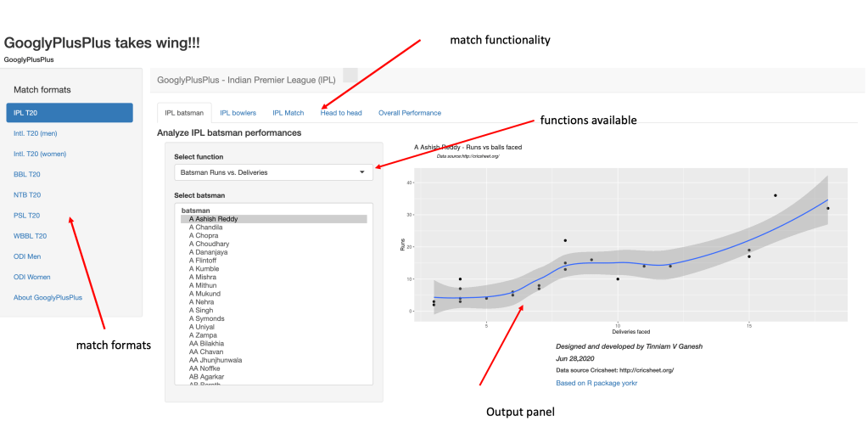Choose A Symonds from the batsman list
The image size is (868, 444).
click(206, 318)
